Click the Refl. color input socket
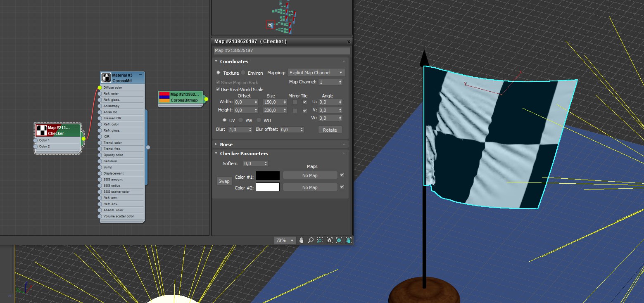Screen dimensions: 644x303 click(100, 94)
